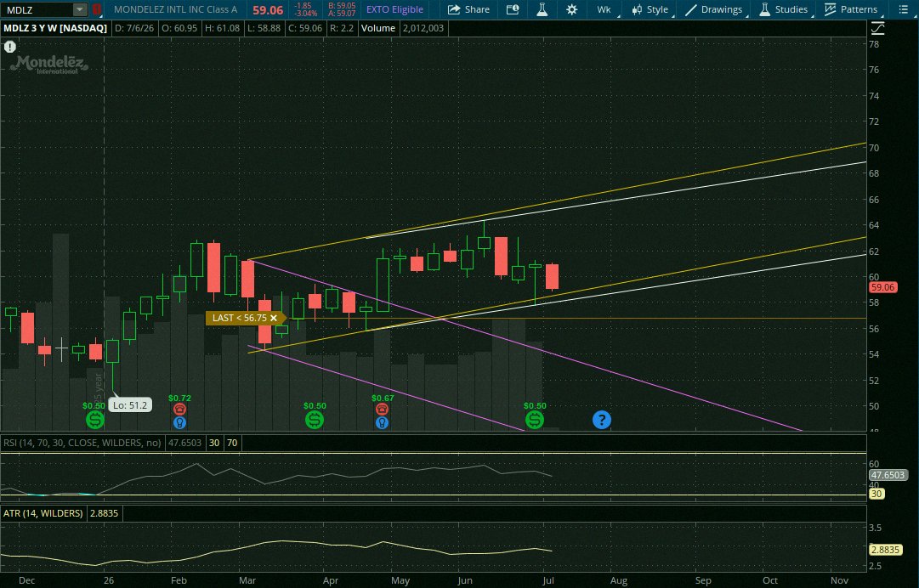Open chart settings gear icon
Image resolution: width=919 pixels, height=588 pixels.
click(x=571, y=9)
